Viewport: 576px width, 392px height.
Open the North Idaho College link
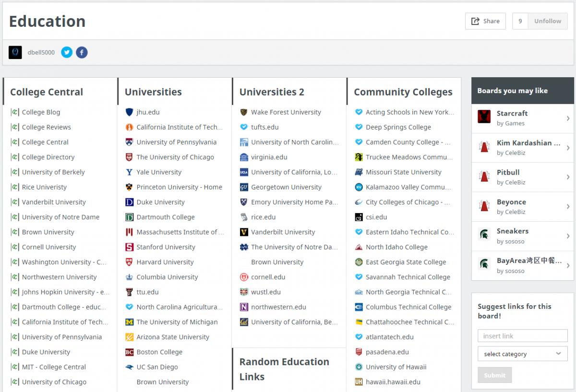pos(396,247)
